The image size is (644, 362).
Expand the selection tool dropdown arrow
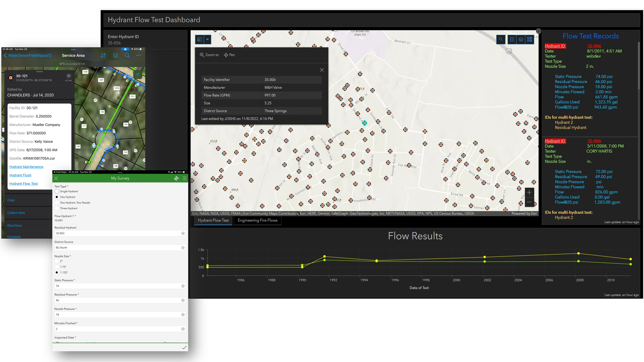tap(208, 40)
